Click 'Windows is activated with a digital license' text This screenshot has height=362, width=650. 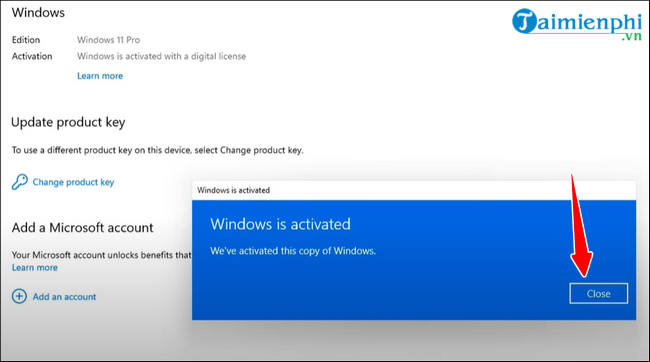[161, 56]
